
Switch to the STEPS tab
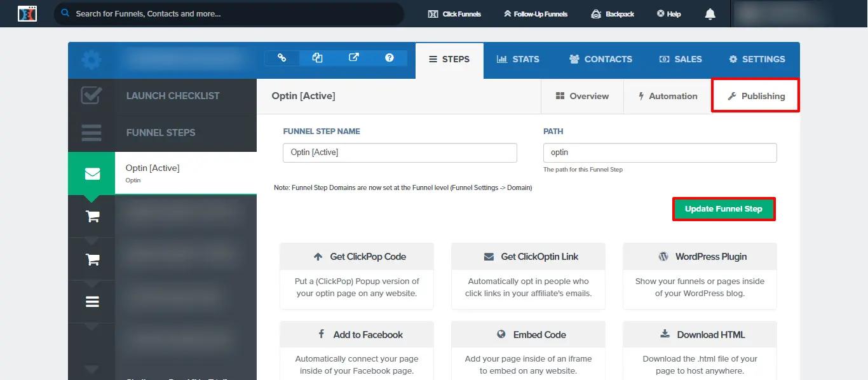(x=449, y=59)
